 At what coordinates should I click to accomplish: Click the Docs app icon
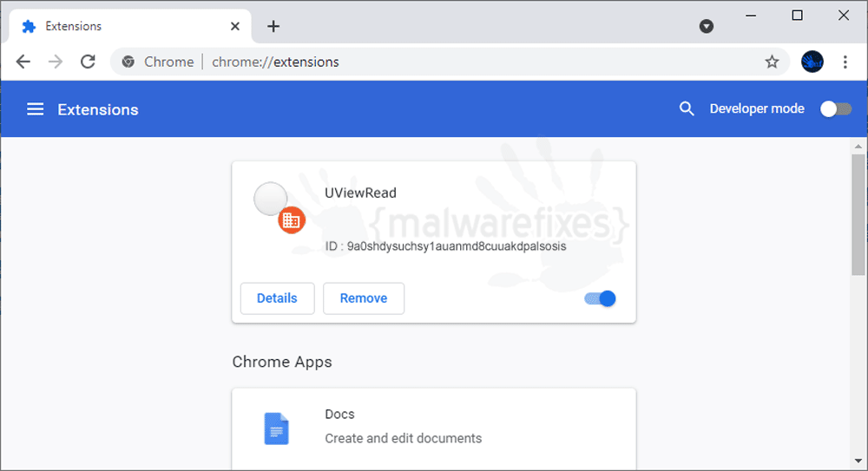coord(276,428)
